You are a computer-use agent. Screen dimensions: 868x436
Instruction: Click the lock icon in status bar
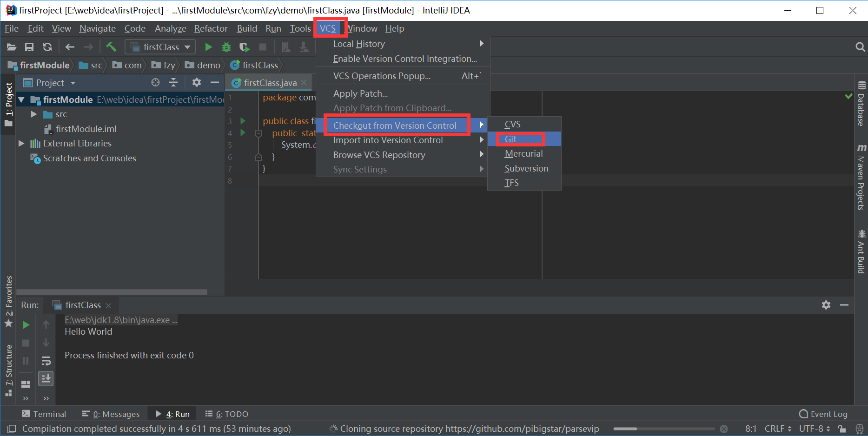coord(841,429)
